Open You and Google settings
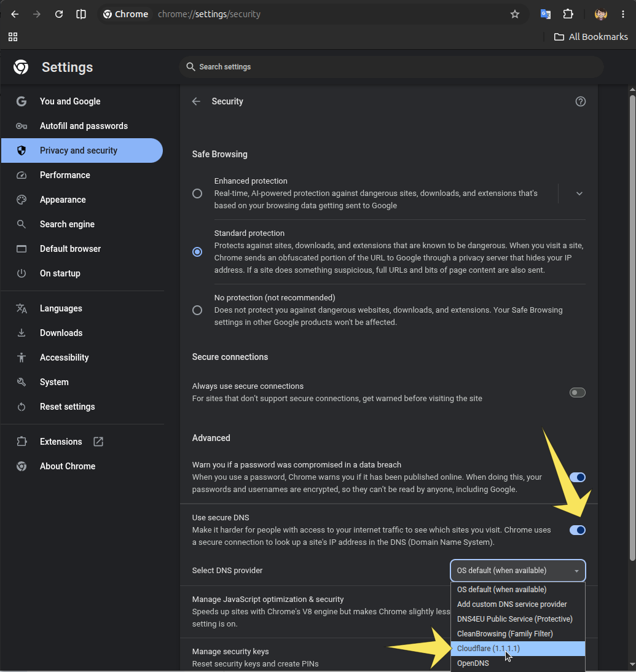Image resolution: width=636 pixels, height=672 pixels. click(x=82, y=101)
